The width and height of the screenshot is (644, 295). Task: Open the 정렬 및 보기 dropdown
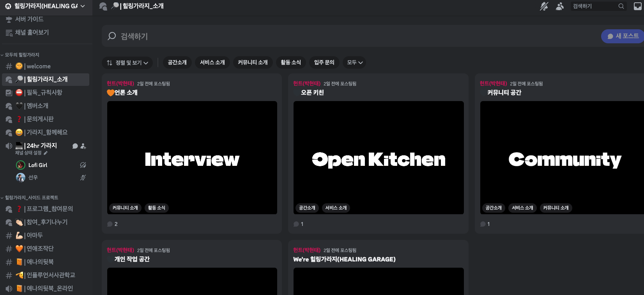127,63
